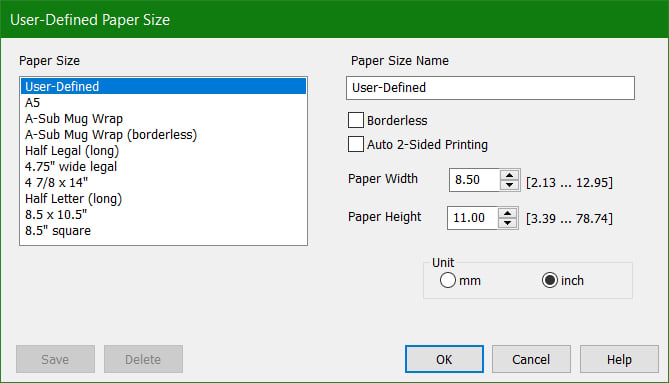Decrease Paper Height with down arrow

coord(508,223)
